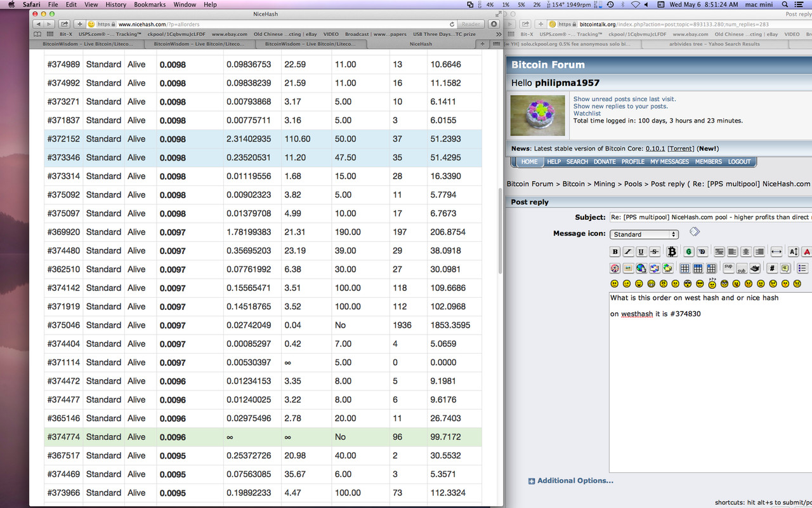
Task: Click forum SEARCH link
Action: pos(577,162)
